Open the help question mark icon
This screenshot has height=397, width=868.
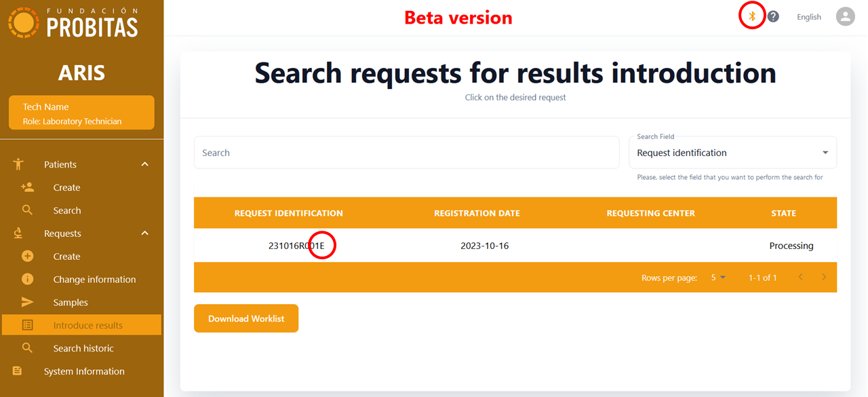[773, 17]
